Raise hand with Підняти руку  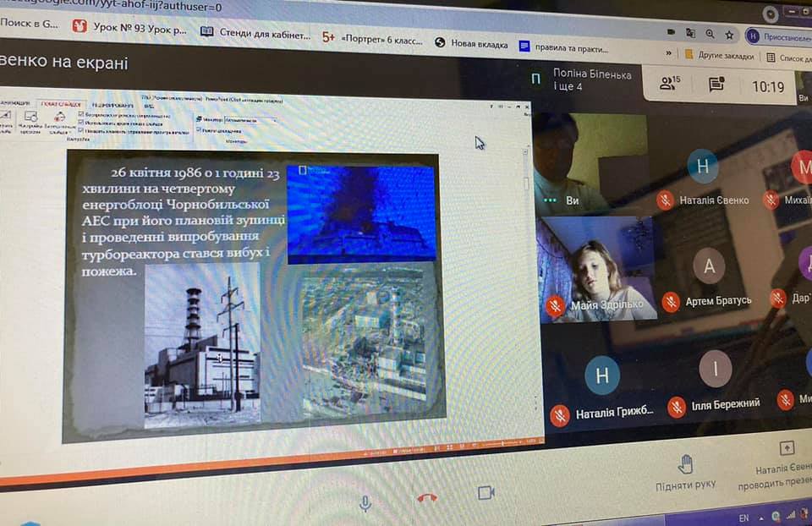click(x=685, y=473)
